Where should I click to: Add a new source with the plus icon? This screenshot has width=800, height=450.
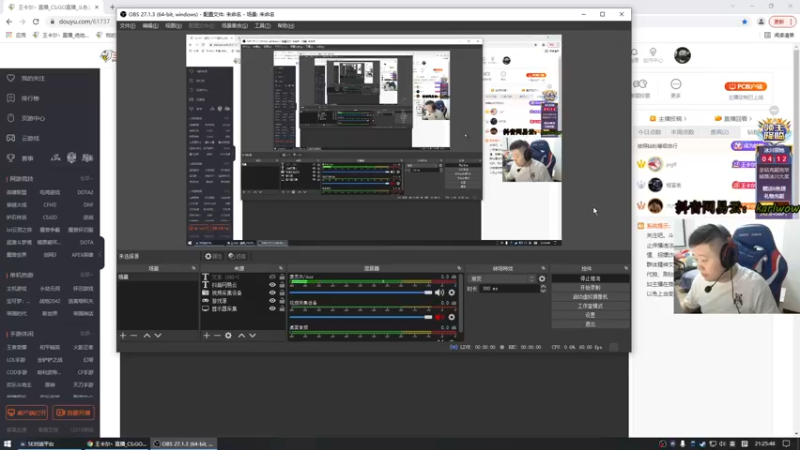(206, 336)
